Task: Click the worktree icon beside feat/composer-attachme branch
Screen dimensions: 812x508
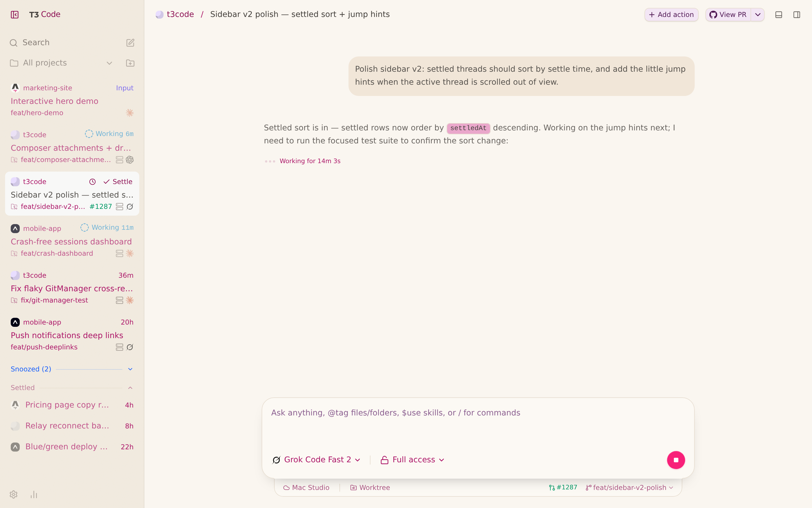Action: coord(14,160)
